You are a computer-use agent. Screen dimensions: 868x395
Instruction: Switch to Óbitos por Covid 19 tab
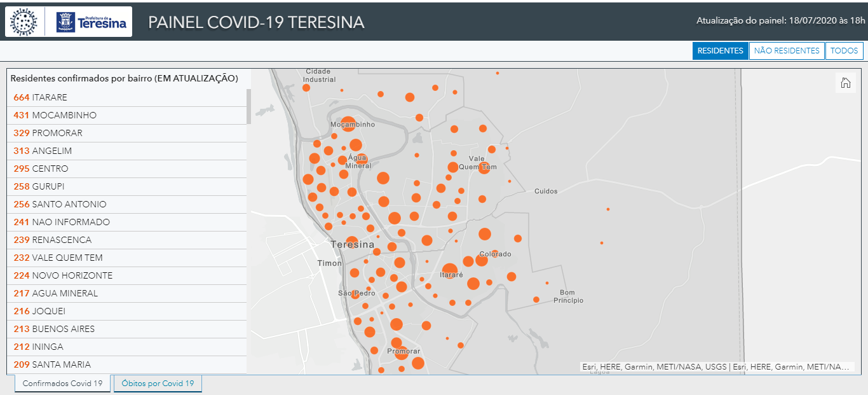pyautogui.click(x=158, y=384)
